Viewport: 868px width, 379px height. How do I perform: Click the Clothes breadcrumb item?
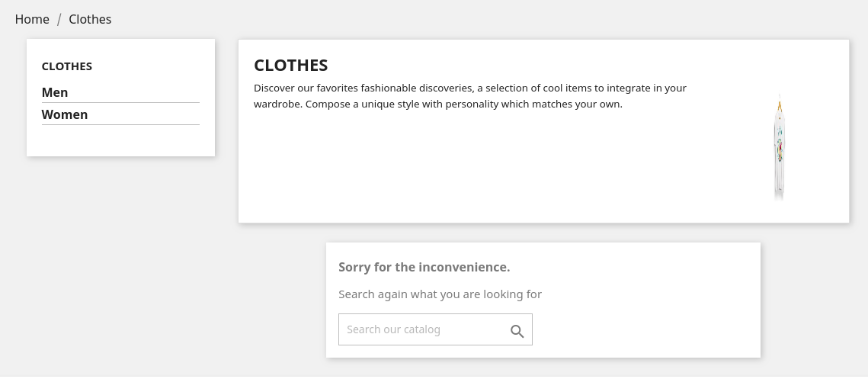(x=90, y=19)
